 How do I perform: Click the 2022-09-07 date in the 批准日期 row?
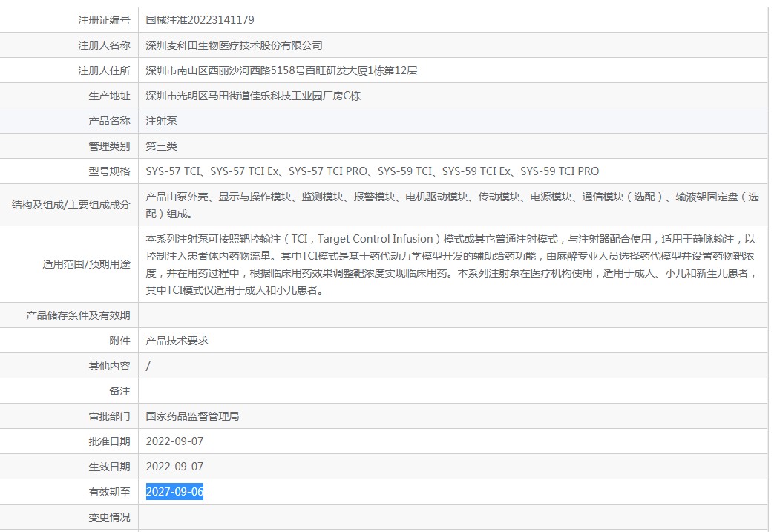(x=174, y=441)
